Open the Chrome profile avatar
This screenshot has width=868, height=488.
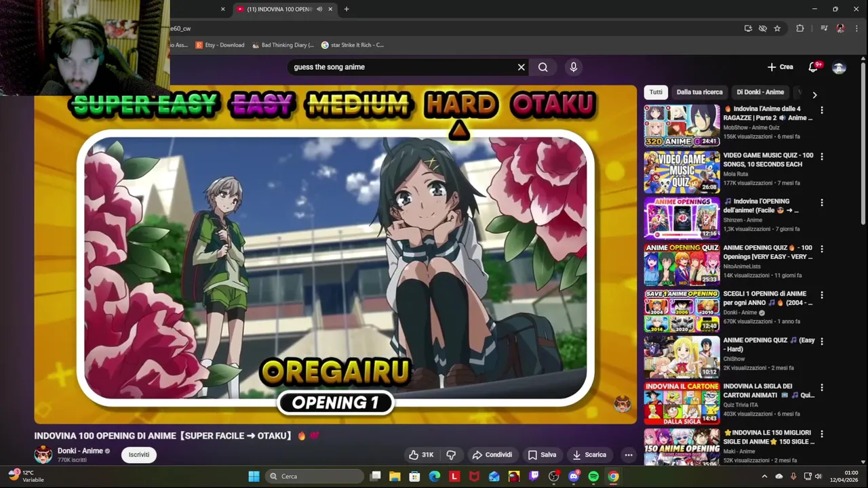[x=840, y=28]
